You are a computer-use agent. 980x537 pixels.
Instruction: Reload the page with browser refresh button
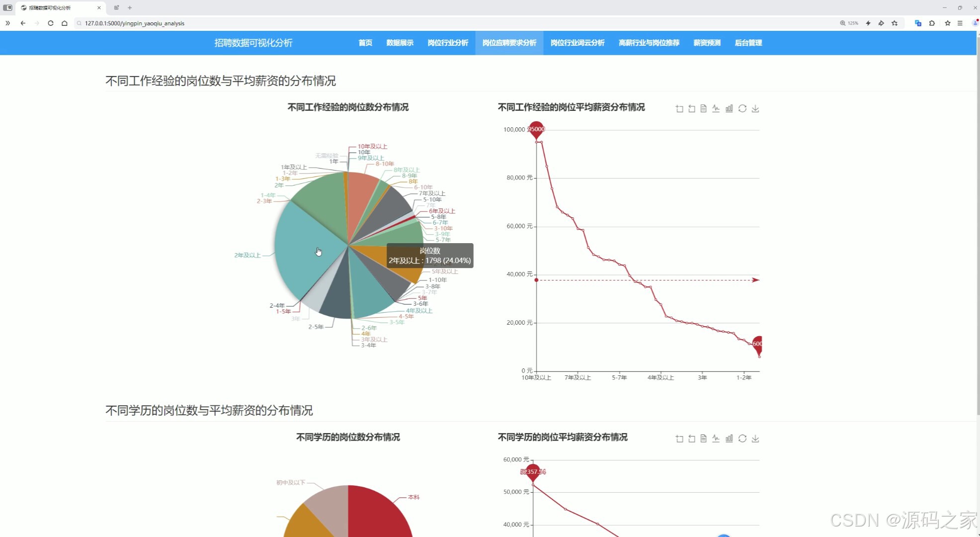[50, 23]
